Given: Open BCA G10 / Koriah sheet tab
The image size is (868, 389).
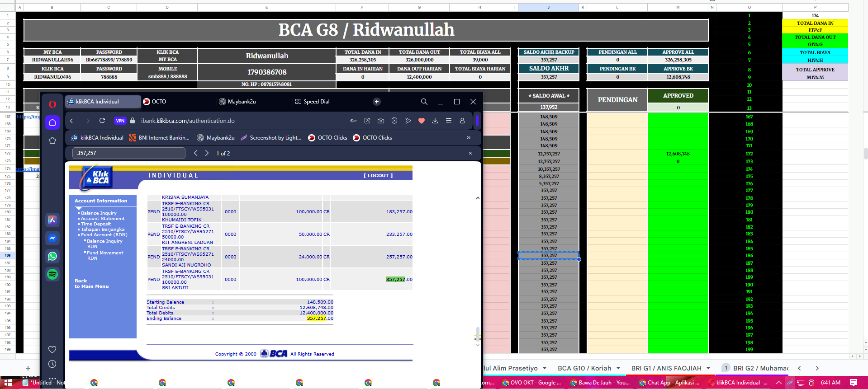Looking at the screenshot, I should click(x=584, y=368).
